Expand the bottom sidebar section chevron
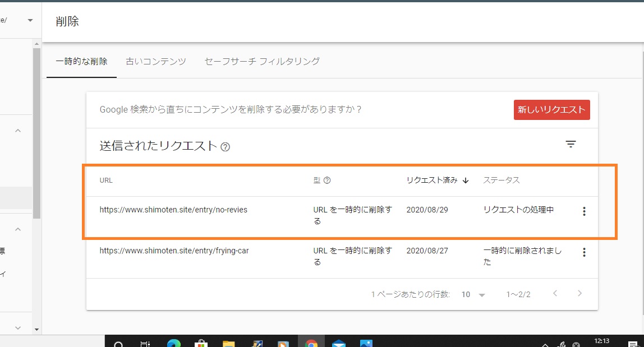The width and height of the screenshot is (644, 347). click(x=17, y=328)
